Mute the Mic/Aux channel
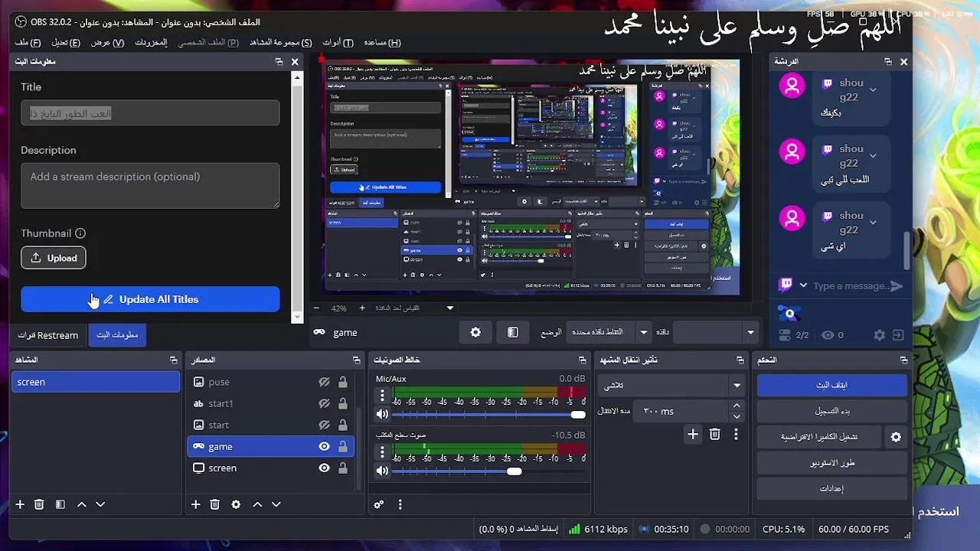The image size is (980, 551). pyautogui.click(x=382, y=414)
